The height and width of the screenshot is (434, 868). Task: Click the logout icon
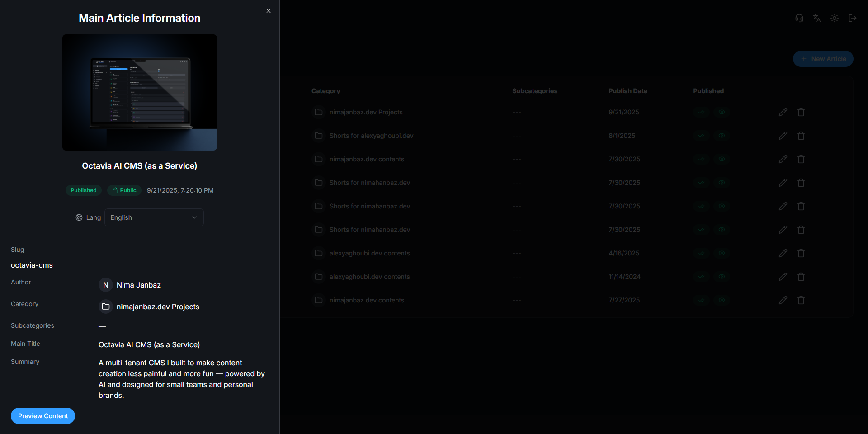pyautogui.click(x=853, y=18)
